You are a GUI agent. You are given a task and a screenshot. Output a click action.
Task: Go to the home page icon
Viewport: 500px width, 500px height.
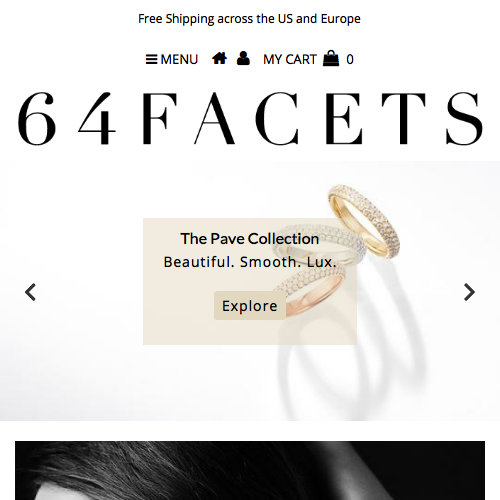[x=219, y=58]
